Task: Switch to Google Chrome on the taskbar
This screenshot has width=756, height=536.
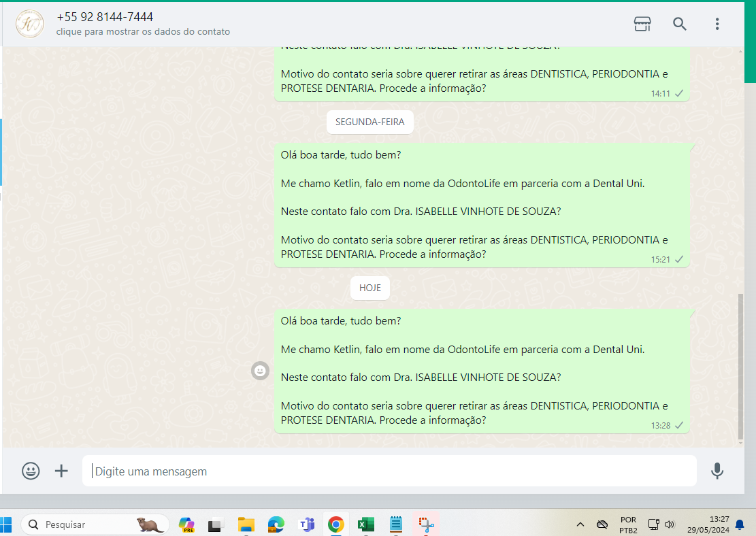Action: coord(336,524)
